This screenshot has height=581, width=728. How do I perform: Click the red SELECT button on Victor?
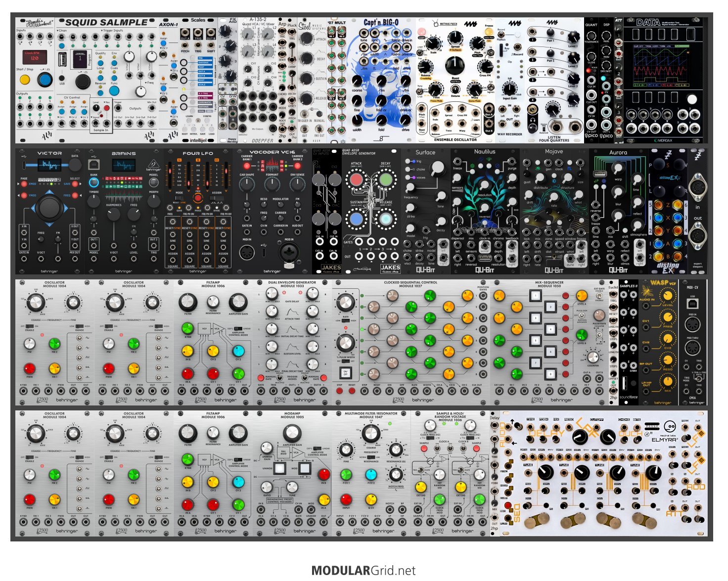tap(75, 184)
